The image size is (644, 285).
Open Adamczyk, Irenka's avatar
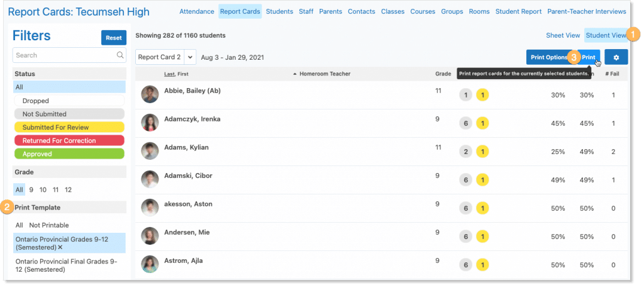(150, 123)
